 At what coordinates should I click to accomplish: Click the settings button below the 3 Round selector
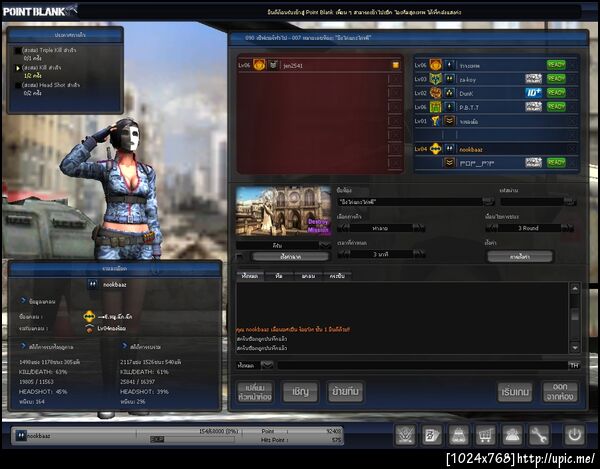click(x=520, y=257)
